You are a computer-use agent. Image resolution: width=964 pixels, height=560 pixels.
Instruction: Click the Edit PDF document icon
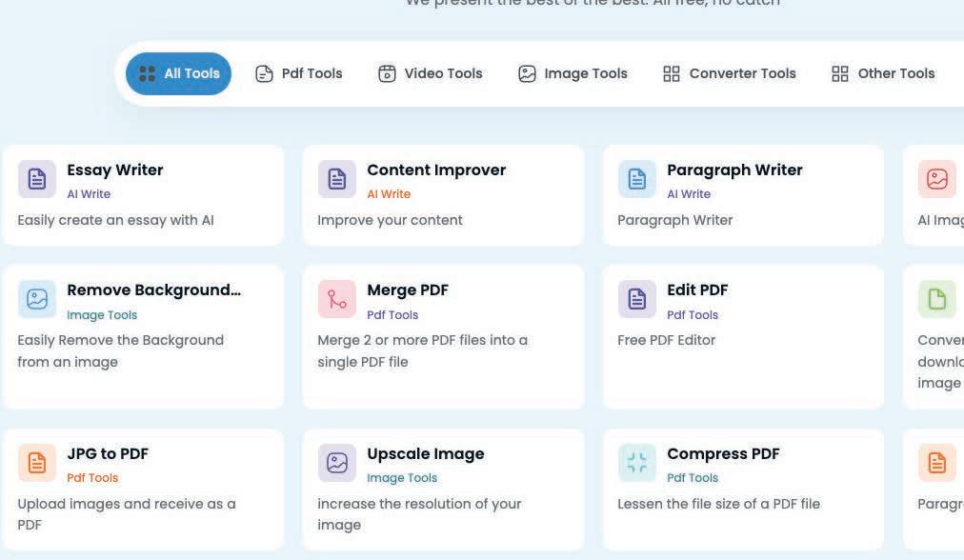coord(637,299)
